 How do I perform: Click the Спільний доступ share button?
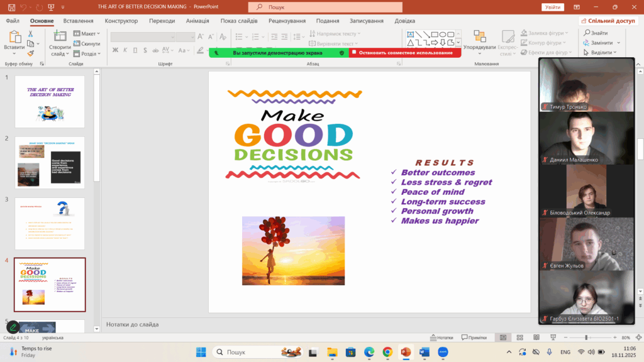click(612, 21)
